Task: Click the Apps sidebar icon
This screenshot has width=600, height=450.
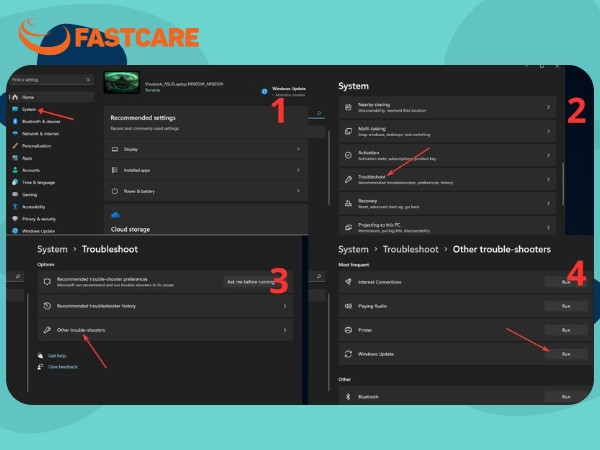Action: [x=15, y=158]
